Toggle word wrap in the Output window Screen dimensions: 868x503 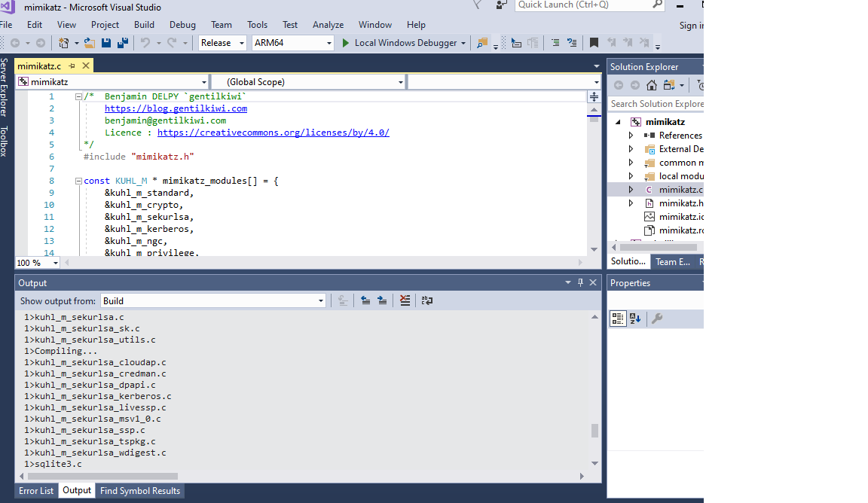pyautogui.click(x=426, y=300)
